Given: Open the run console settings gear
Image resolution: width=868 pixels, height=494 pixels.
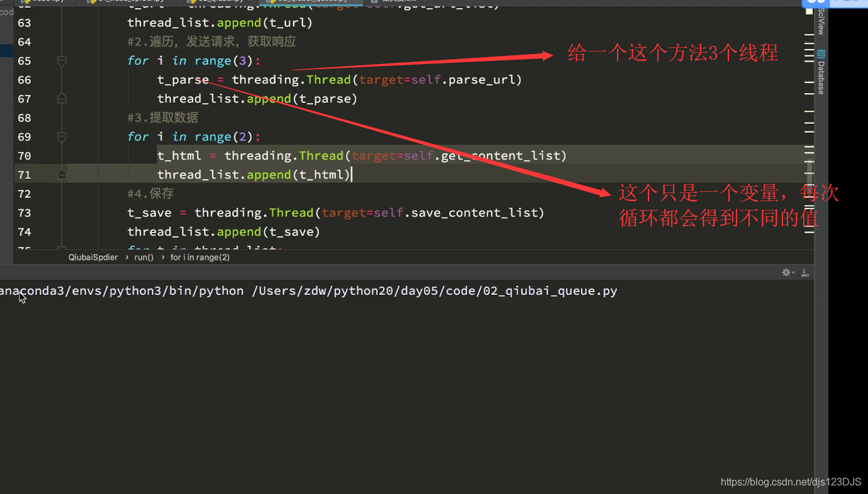Looking at the screenshot, I should (x=786, y=272).
